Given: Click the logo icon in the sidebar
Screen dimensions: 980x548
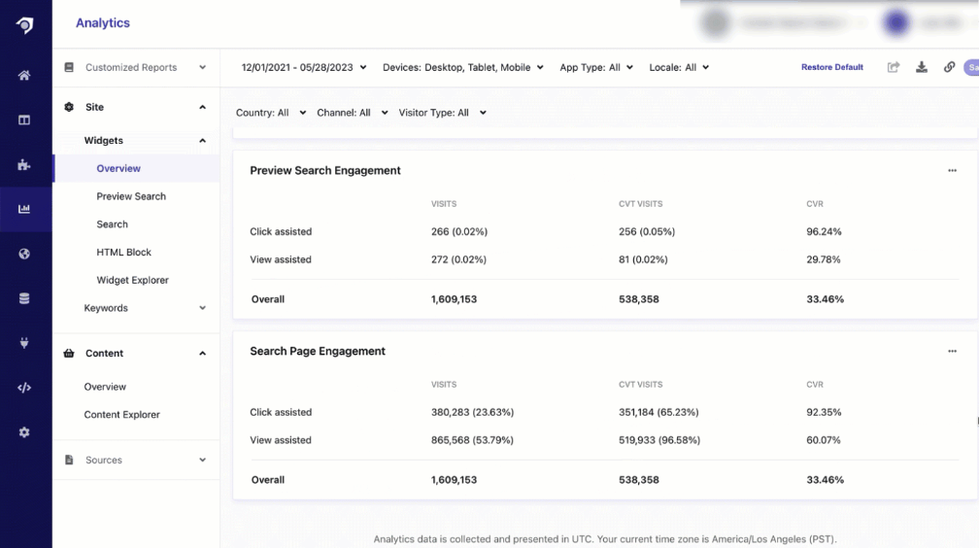Looking at the screenshot, I should click(24, 25).
